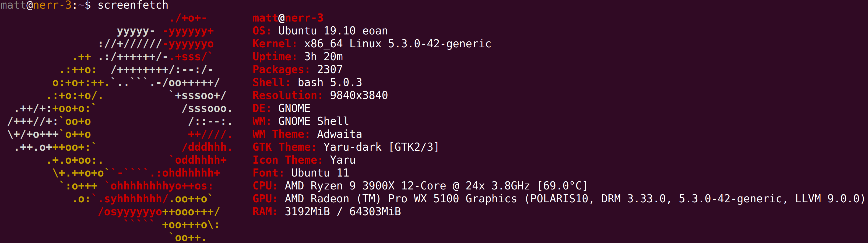Click the red matt@nerr-3 header text
868x243 pixels.
click(288, 18)
